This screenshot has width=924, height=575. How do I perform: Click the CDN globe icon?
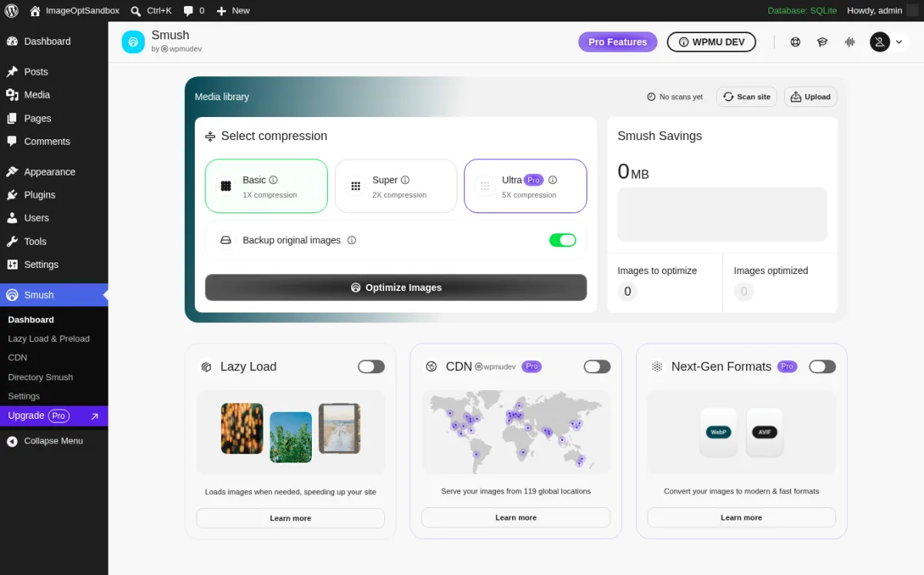[431, 366]
